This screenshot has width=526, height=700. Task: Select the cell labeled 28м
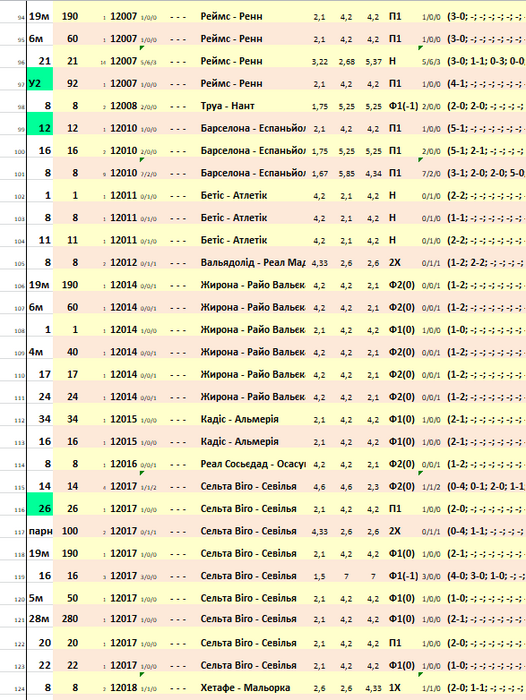39,619
